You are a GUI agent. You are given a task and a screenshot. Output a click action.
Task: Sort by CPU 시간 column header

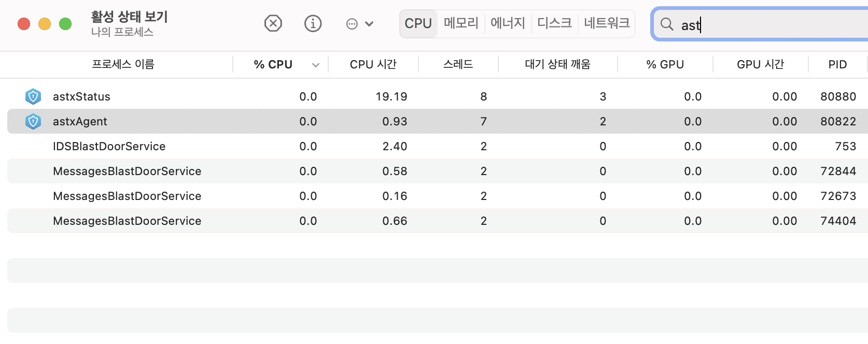373,64
